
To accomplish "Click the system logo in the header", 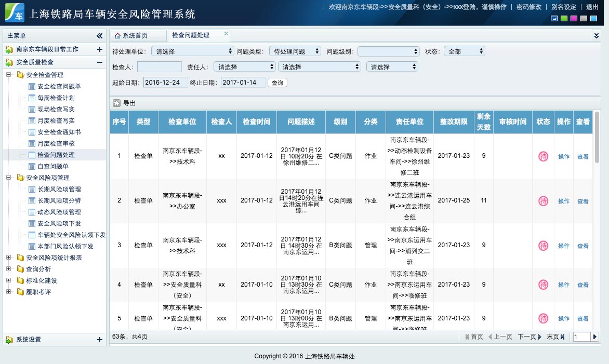I will [x=15, y=13].
